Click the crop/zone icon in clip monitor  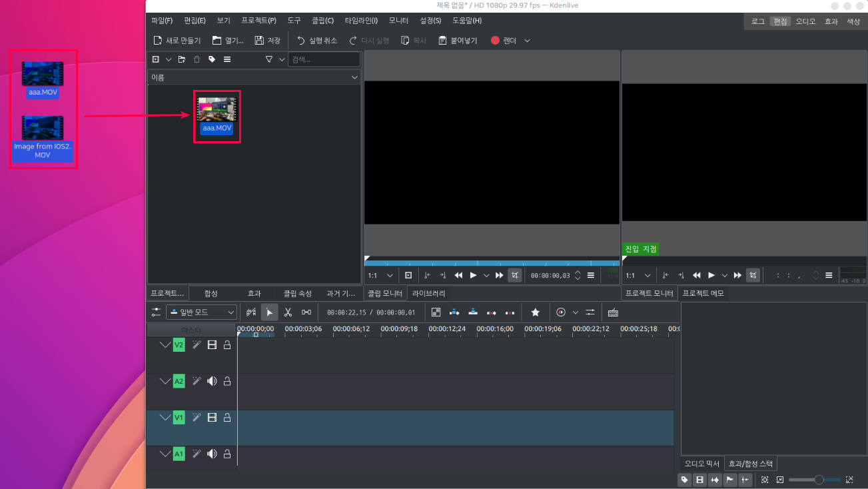coord(515,275)
